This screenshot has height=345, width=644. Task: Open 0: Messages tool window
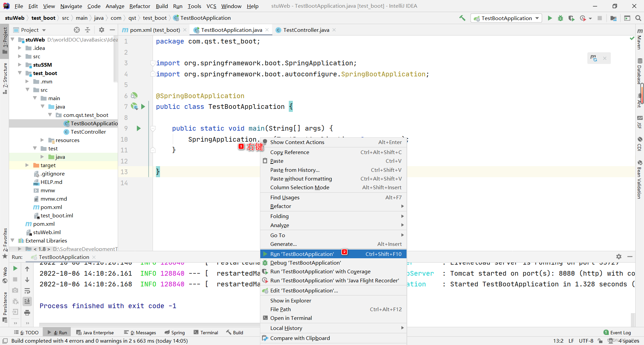(140, 333)
